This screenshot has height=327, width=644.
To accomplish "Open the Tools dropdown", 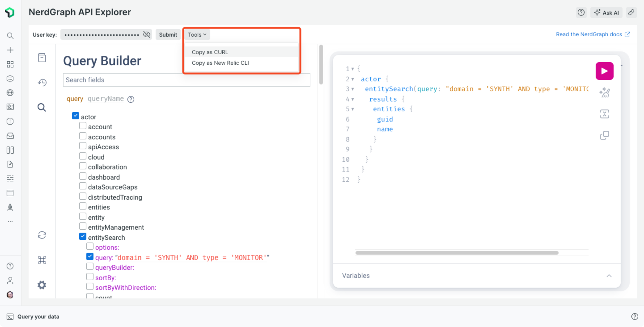I will (197, 35).
